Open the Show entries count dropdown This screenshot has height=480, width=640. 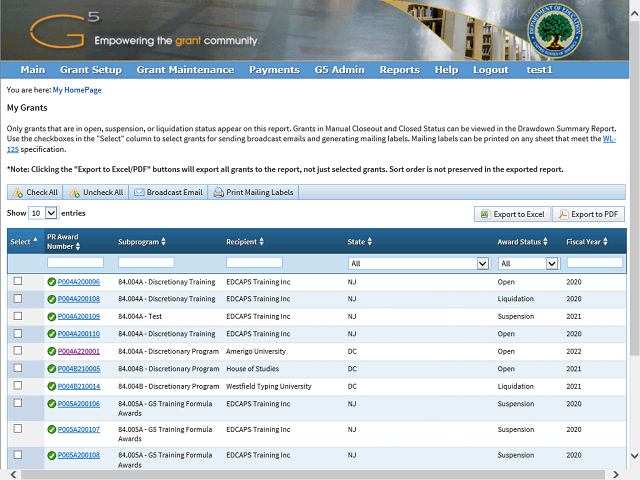(x=42, y=213)
